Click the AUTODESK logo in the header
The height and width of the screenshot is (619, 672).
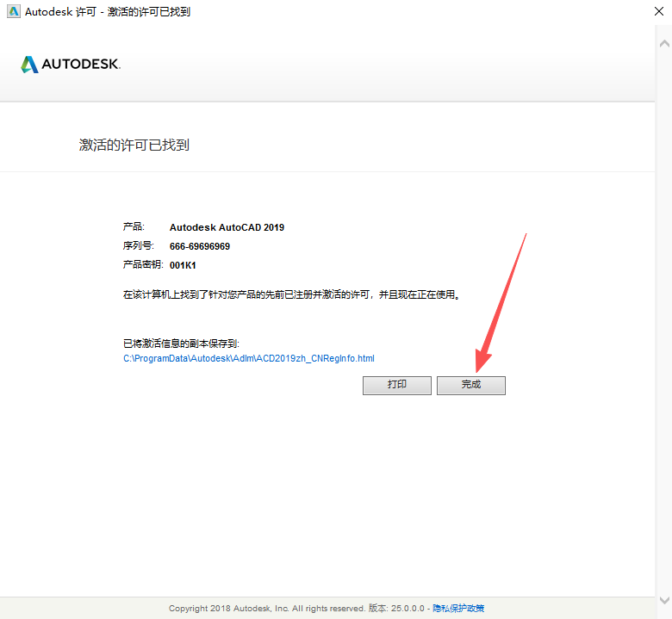pos(71,65)
